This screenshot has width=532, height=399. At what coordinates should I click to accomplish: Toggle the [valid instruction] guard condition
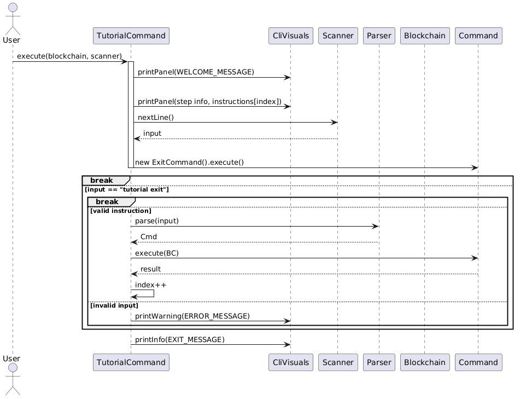coord(120,211)
